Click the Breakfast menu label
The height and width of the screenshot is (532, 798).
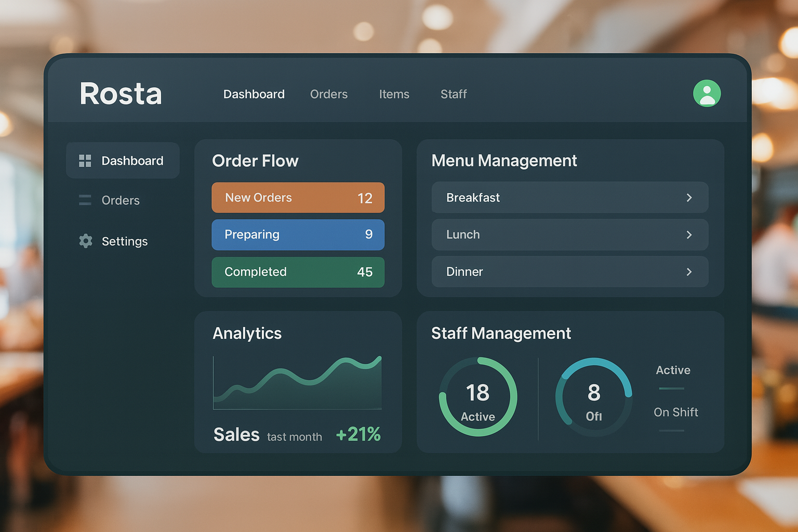point(473,197)
